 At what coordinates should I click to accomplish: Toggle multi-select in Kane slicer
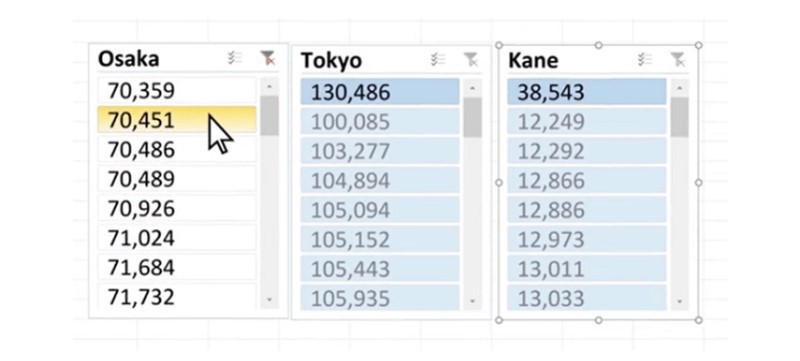click(x=645, y=60)
